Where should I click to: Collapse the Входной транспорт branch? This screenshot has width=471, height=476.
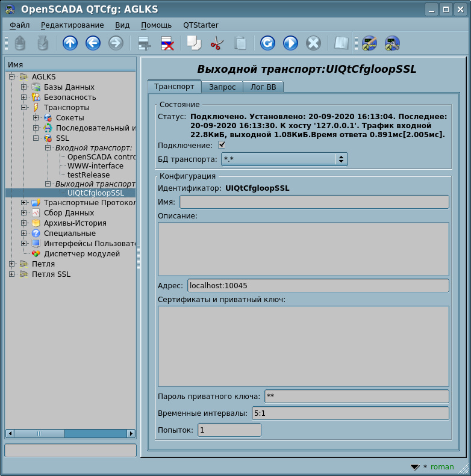[48, 148]
